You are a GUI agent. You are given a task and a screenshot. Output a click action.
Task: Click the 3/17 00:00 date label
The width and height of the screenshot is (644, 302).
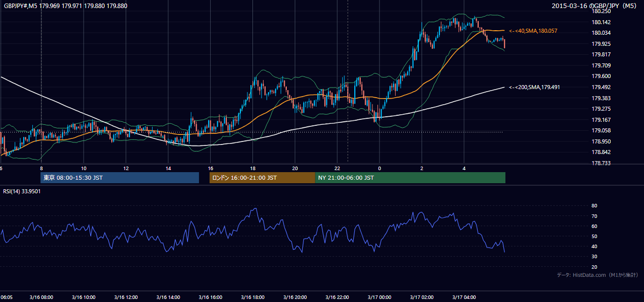click(x=379, y=297)
